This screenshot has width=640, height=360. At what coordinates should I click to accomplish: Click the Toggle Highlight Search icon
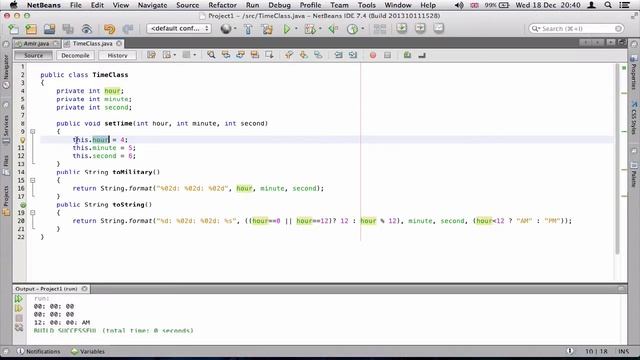[255, 55]
